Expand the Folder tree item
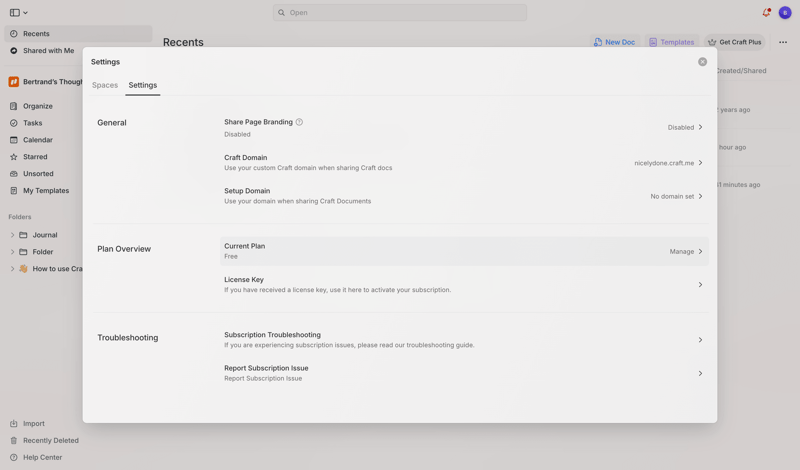The height and width of the screenshot is (470, 800). point(12,252)
